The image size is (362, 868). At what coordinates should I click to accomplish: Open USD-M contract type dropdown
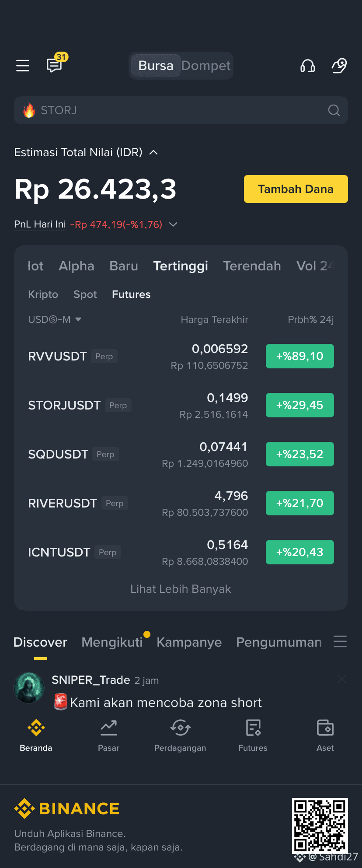pos(55,319)
